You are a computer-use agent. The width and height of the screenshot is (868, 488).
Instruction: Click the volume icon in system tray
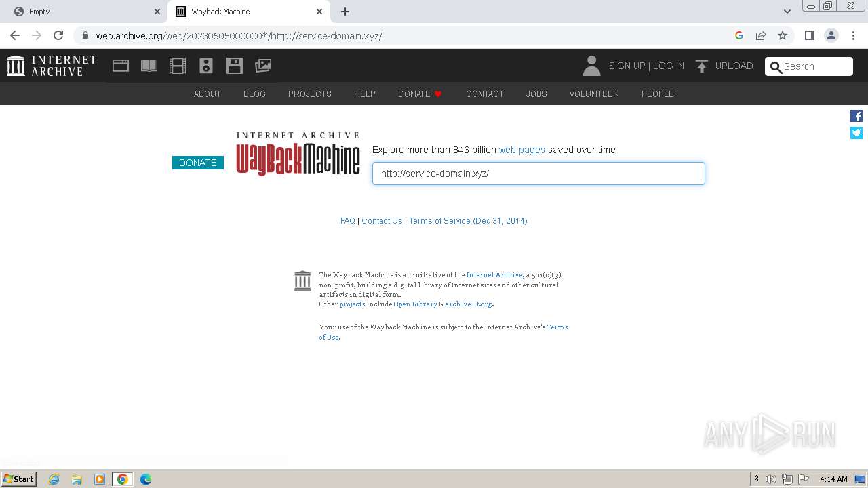(771, 479)
